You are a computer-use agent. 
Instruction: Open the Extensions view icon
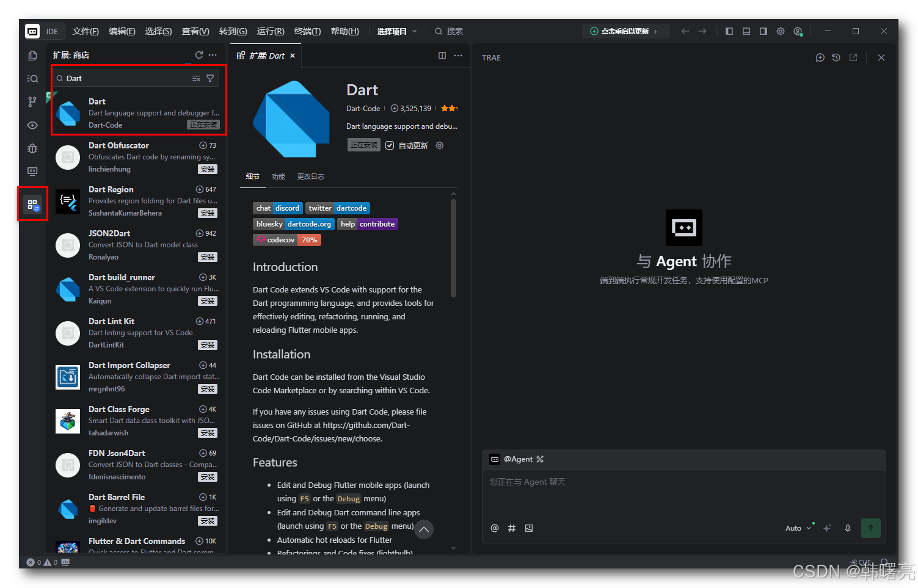tap(32, 204)
